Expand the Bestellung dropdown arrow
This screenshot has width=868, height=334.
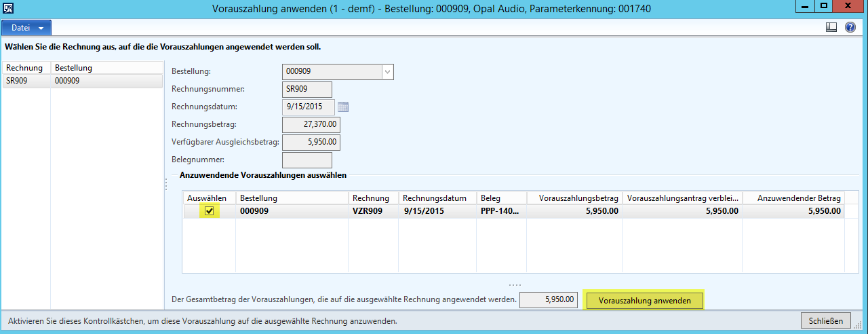click(x=387, y=71)
